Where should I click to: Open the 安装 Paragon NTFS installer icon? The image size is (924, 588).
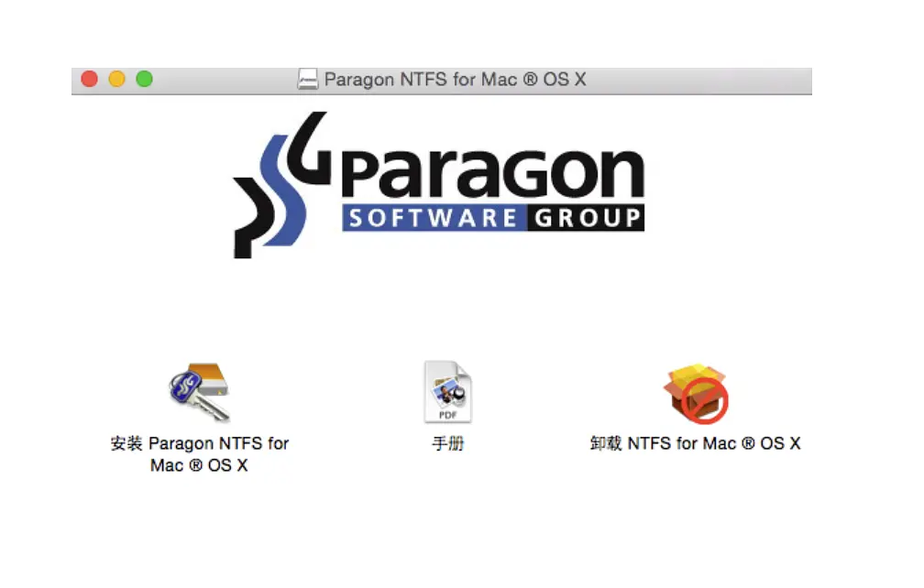tap(199, 392)
